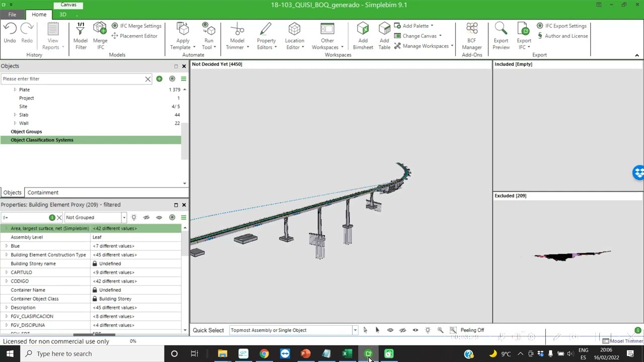Select the Object Classification Systems row
644x362 pixels.
[x=91, y=140]
